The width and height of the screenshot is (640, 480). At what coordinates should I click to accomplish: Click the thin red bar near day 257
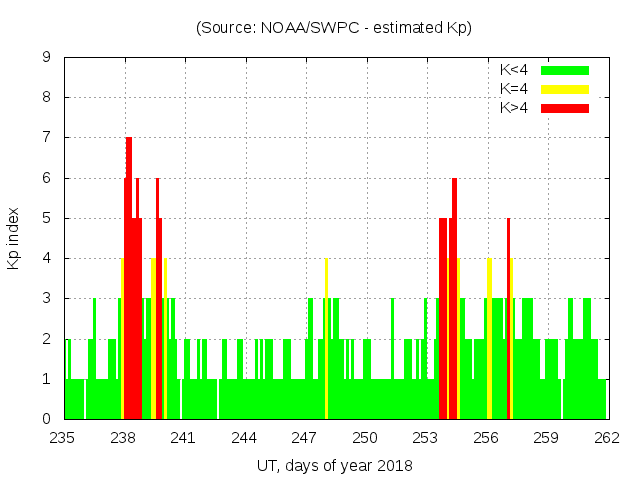coord(508,320)
